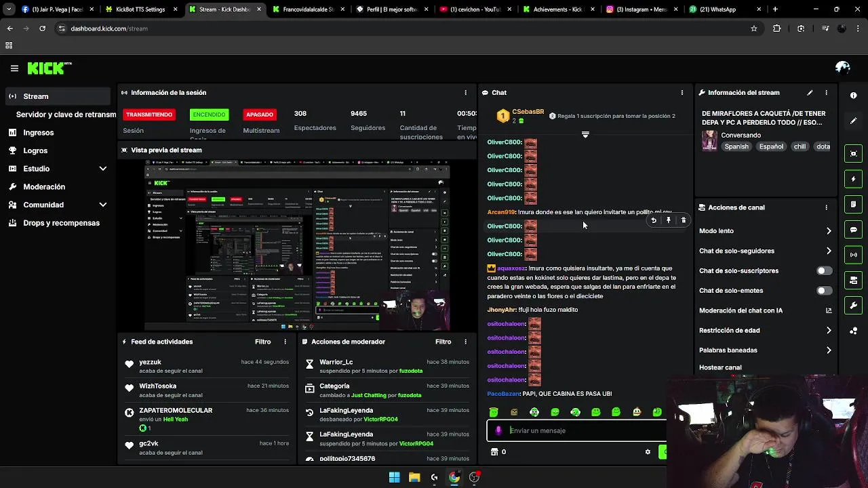Expand the Chat de solo-seguidores option
The height and width of the screenshot is (488, 868).
(x=829, y=251)
